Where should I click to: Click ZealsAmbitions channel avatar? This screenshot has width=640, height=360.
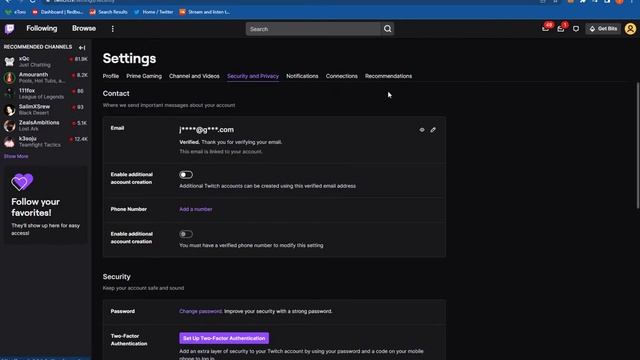9,126
